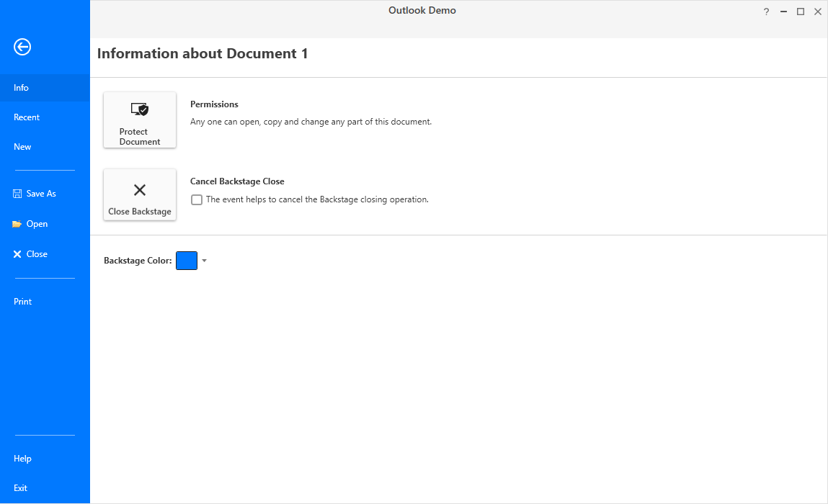
Task: Enable the cancel Backstage closing checkbox
Action: pos(197,199)
